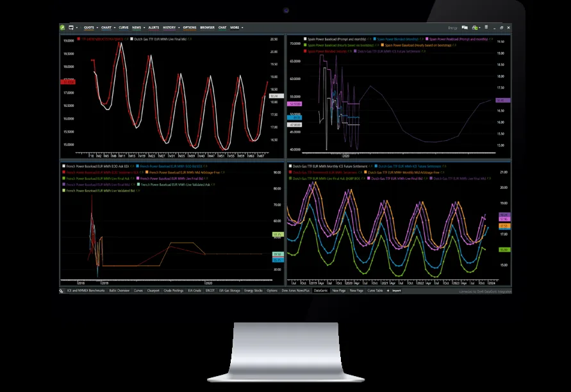Click white swatch of French Power EOD Ask EEX
The image size is (571, 392).
(63, 166)
